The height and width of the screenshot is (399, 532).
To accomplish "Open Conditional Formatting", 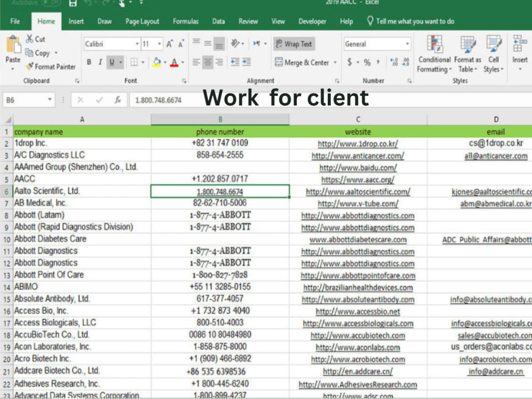I will [x=434, y=54].
